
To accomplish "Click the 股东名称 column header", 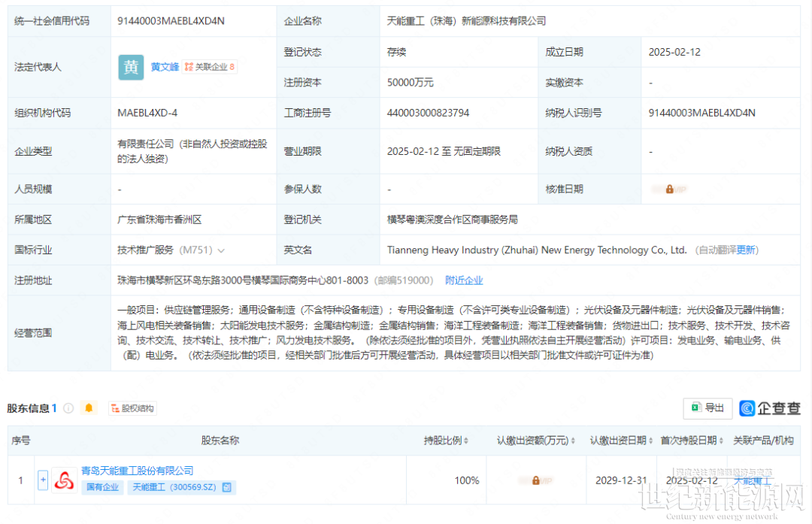I will click(x=220, y=441).
